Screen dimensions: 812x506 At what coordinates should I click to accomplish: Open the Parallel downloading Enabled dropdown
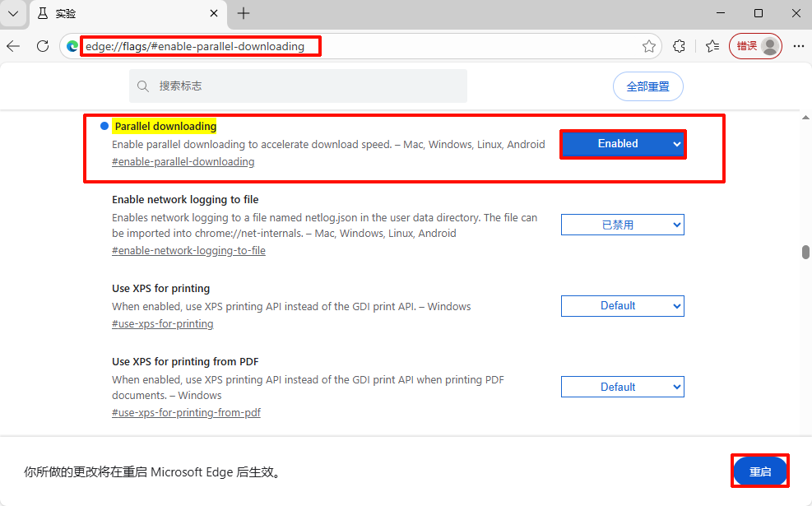coord(622,144)
